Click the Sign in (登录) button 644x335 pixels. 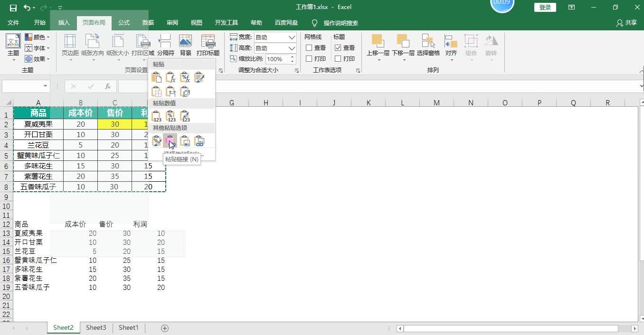(545, 7)
